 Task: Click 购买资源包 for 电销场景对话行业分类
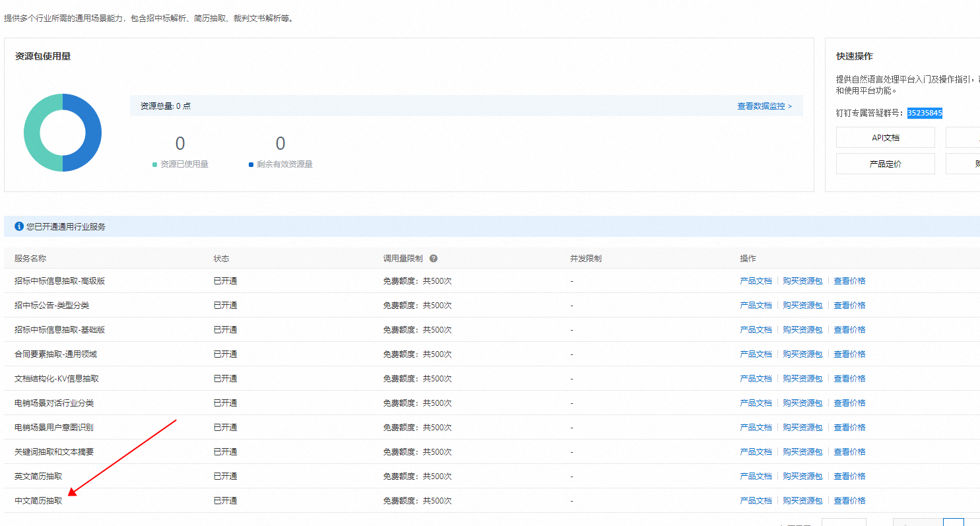pos(802,403)
